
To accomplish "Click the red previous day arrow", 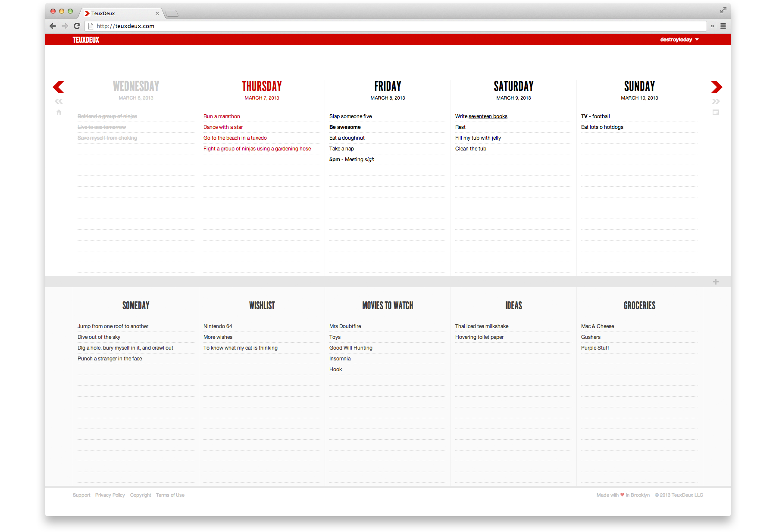I will (x=59, y=87).
